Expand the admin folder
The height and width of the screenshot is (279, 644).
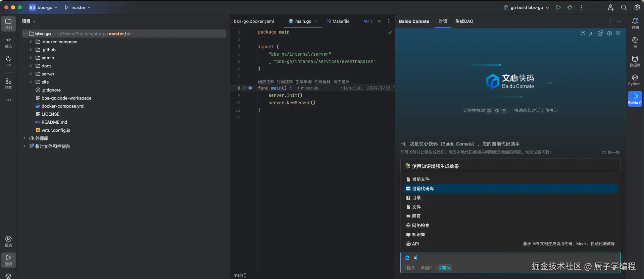tap(31, 58)
